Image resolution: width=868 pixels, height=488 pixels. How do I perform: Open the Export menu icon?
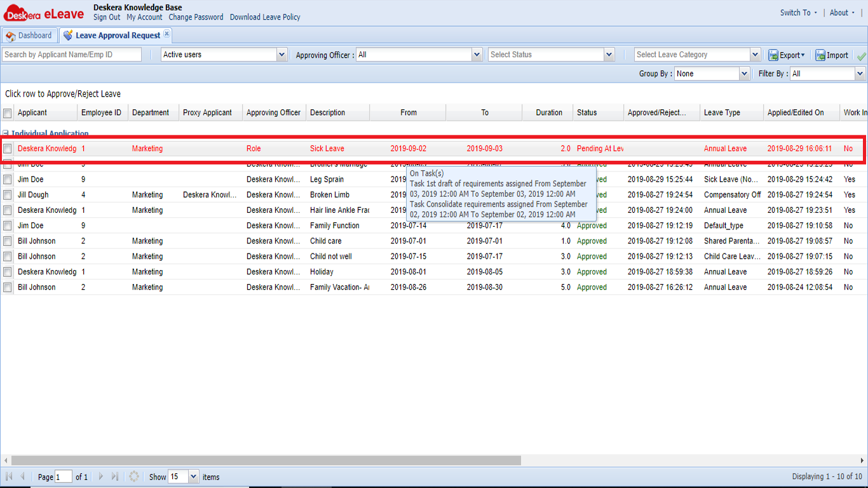786,55
